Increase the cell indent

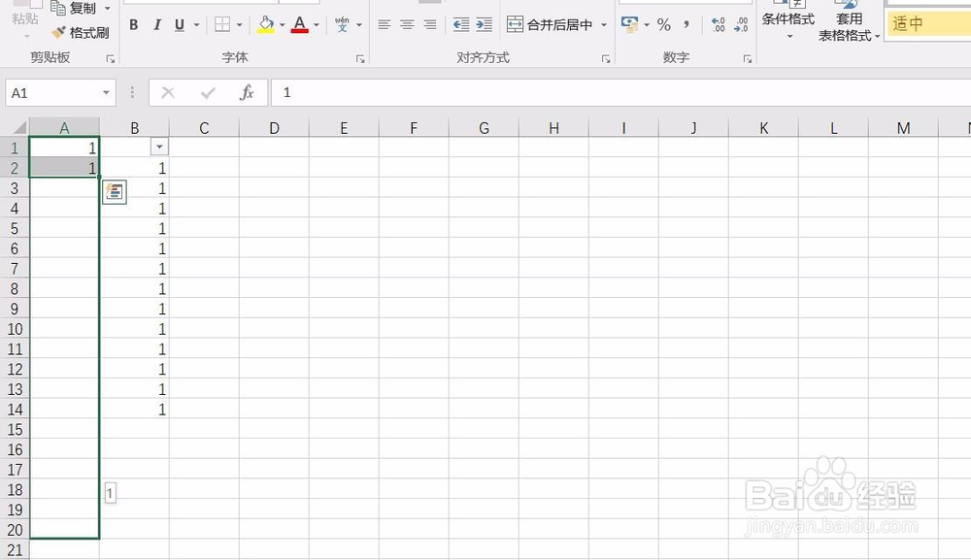click(x=485, y=25)
